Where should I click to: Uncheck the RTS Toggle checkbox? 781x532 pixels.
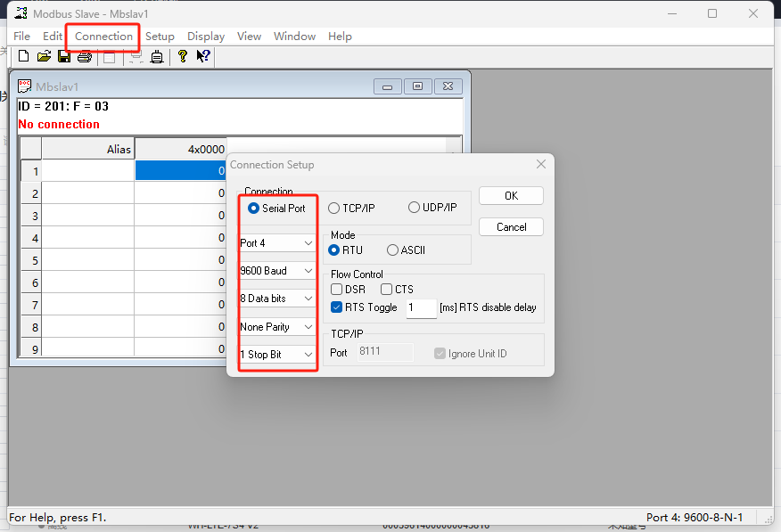pos(337,307)
